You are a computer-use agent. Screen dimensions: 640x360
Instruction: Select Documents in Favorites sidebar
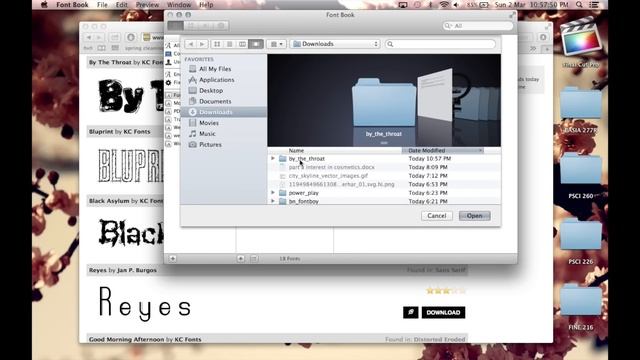coord(215,101)
